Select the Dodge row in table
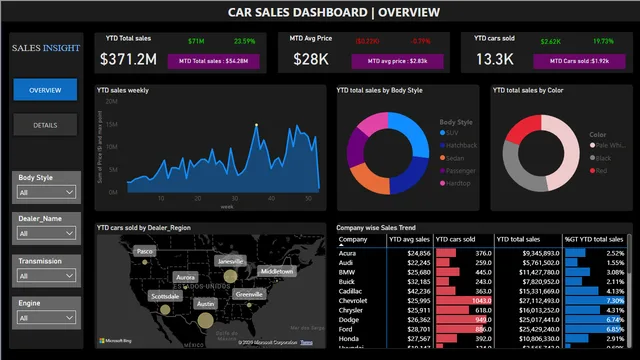640x360 pixels. coord(481,320)
